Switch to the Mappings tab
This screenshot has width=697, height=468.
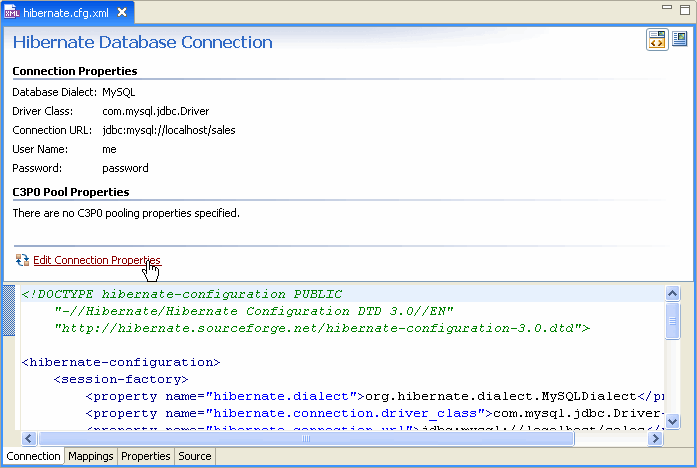91,456
